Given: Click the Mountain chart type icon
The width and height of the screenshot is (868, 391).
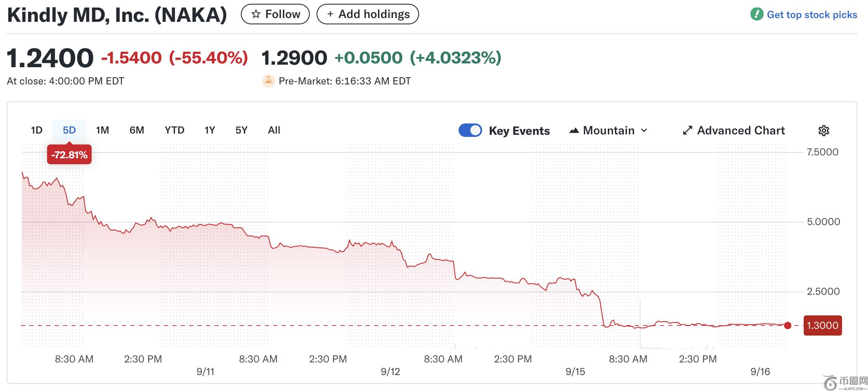Looking at the screenshot, I should [574, 131].
